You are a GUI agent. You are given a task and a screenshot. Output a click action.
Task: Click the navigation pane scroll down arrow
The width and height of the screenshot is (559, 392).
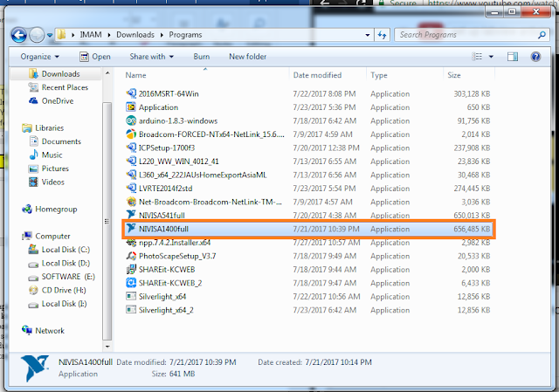tap(107, 347)
